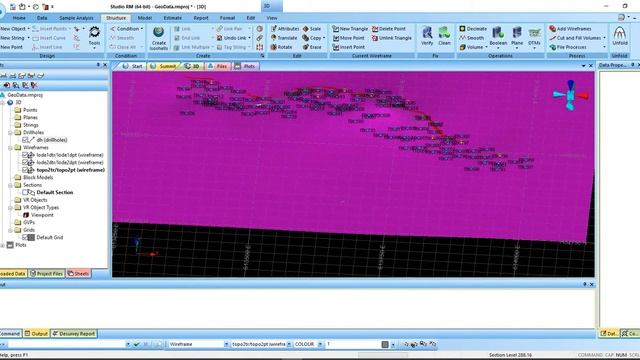Viewport: 640px width, 360px height.
Task: Open the Estimate ribbon tab
Action: [x=172, y=18]
